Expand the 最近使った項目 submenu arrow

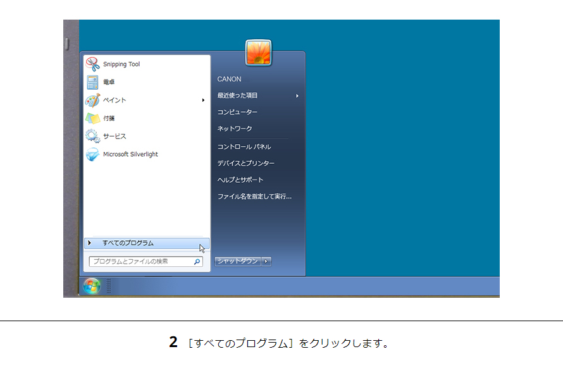point(297,95)
